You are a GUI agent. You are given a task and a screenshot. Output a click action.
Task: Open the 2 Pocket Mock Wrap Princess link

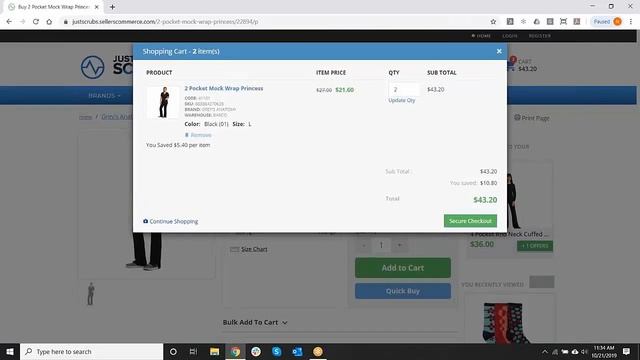click(224, 88)
